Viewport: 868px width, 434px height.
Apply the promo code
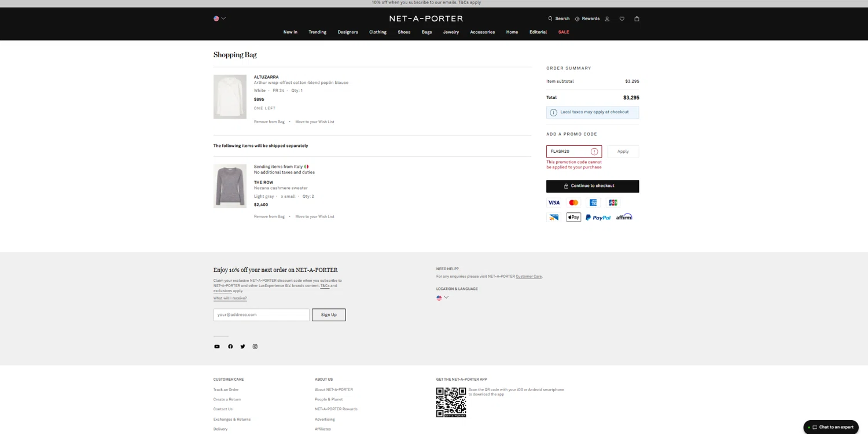623,152
